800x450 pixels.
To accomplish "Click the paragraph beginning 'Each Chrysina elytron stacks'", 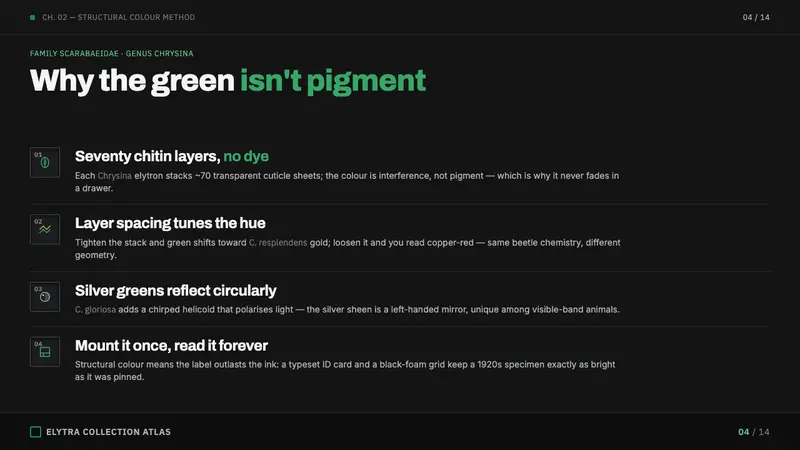I will (347, 182).
